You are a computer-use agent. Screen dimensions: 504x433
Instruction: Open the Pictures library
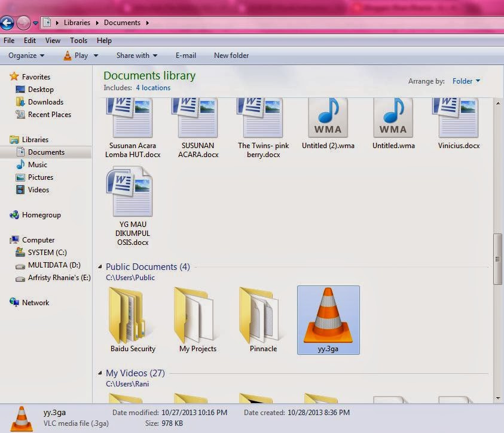click(35, 177)
